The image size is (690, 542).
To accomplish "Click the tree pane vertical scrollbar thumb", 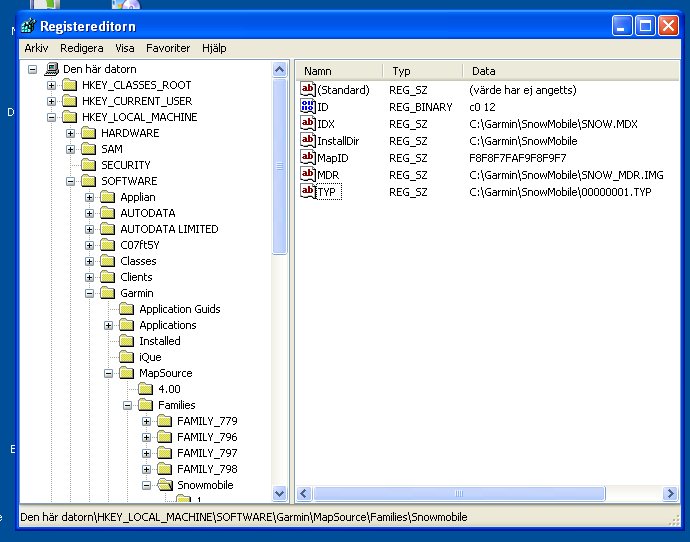I will [x=279, y=166].
